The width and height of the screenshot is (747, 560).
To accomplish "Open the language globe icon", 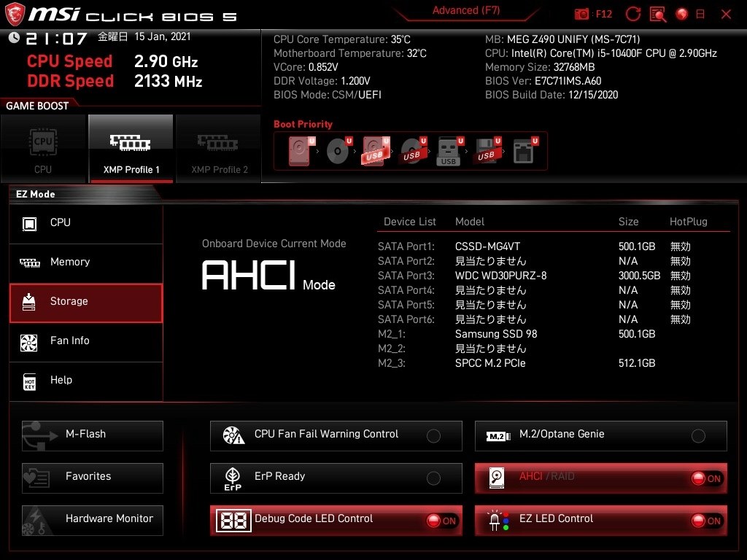I will pyautogui.click(x=682, y=14).
